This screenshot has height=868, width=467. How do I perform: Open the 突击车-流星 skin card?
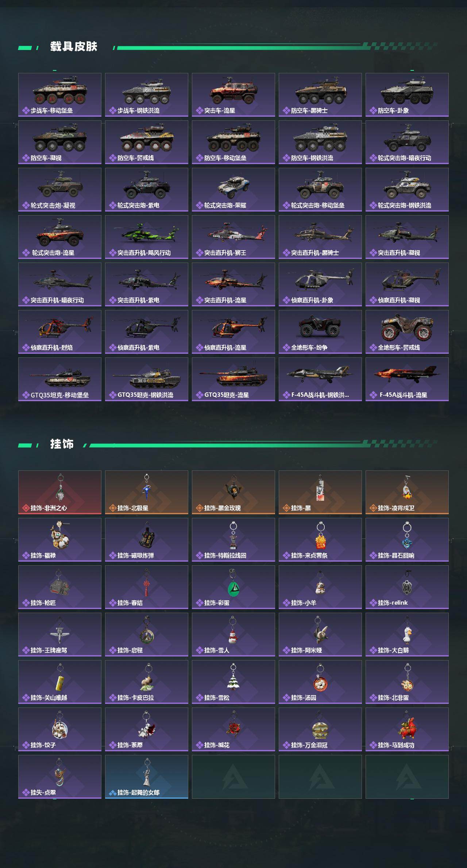233,95
